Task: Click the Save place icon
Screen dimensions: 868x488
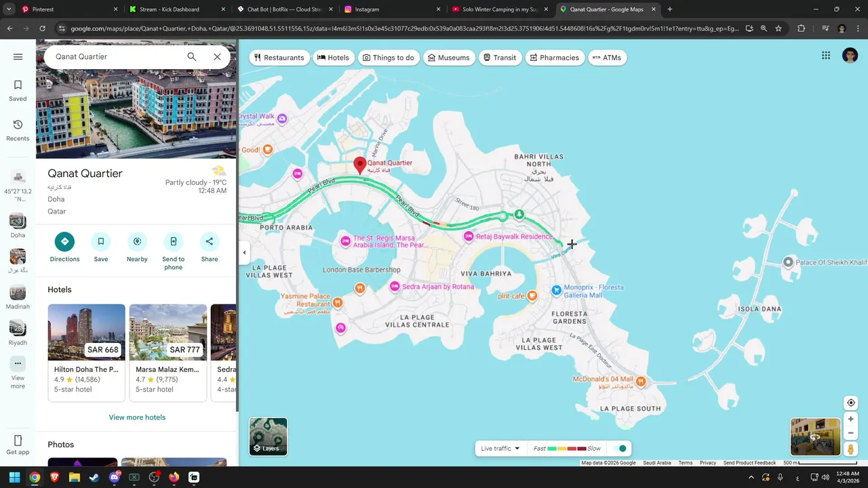Action: click(100, 241)
